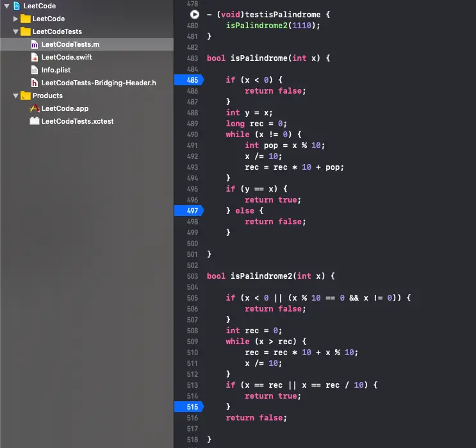Click the '} else {' line
Image resolution: width=476 pixels, height=448 pixels.
(245, 210)
